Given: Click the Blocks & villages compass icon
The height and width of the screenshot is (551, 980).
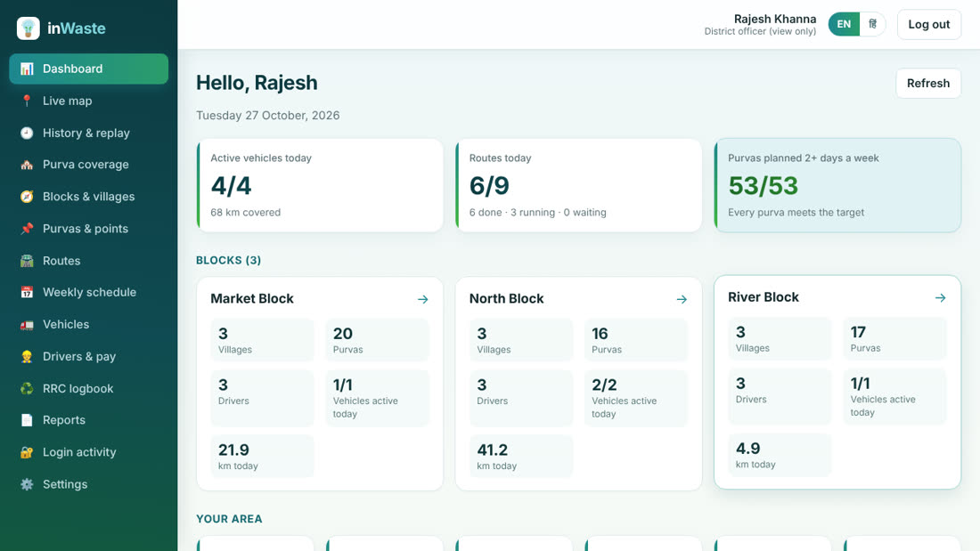Looking at the screenshot, I should coord(26,196).
